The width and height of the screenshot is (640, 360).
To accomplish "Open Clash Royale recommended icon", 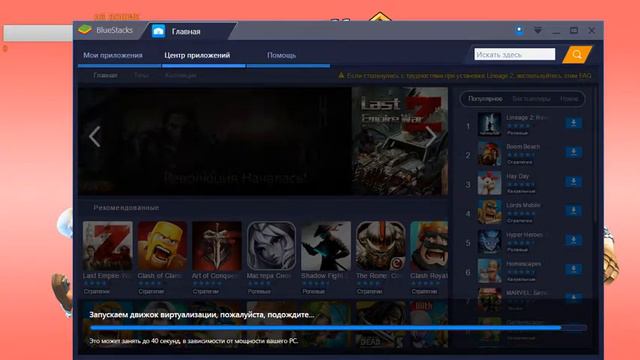I will point(429,246).
